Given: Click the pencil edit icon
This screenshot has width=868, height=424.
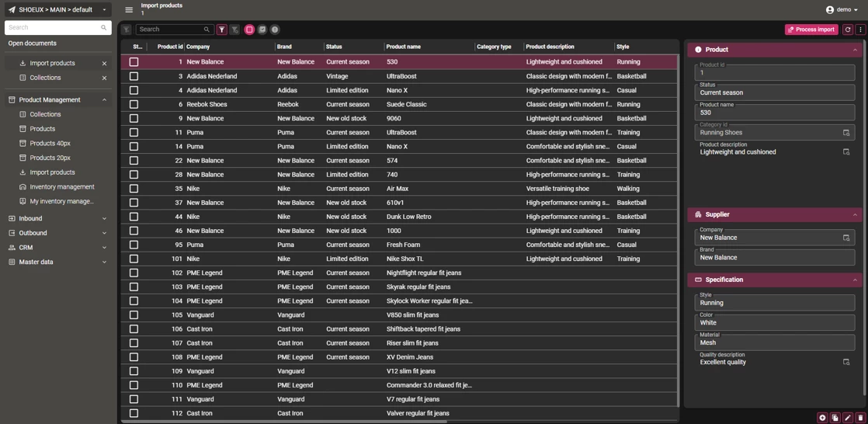Looking at the screenshot, I should (x=848, y=418).
